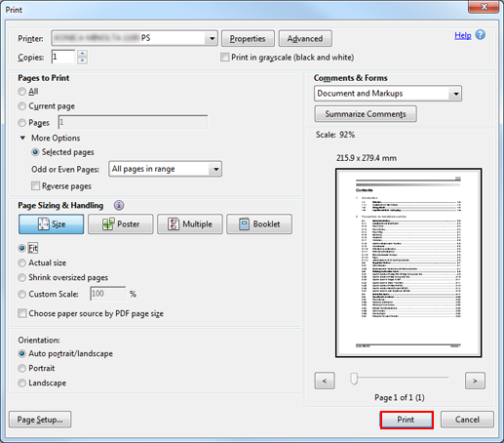Image resolution: width=504 pixels, height=443 pixels.
Task: Open Page Sizing & Handling info icon
Action: tap(119, 205)
